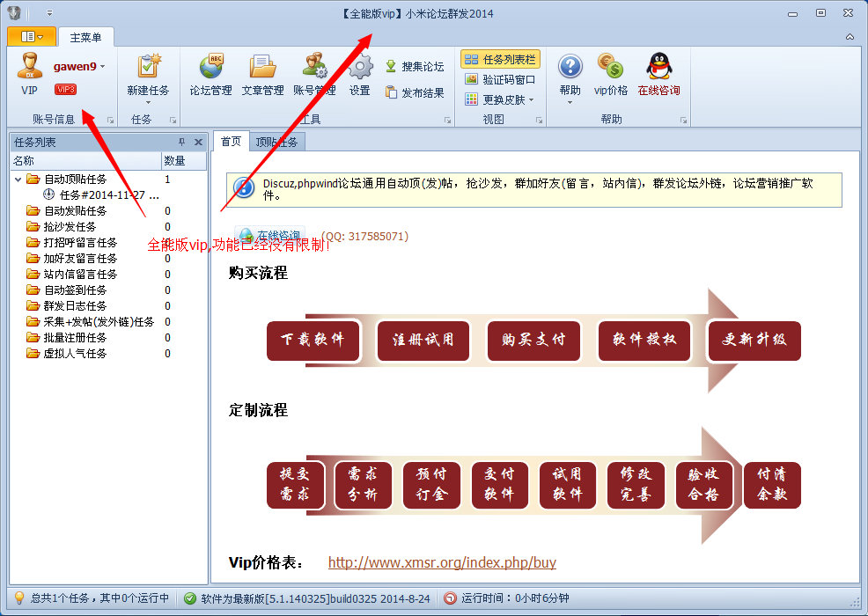Image resolution: width=868 pixels, height=616 pixels.
Task: Click the light bulb status bar icon
Action: (19, 598)
